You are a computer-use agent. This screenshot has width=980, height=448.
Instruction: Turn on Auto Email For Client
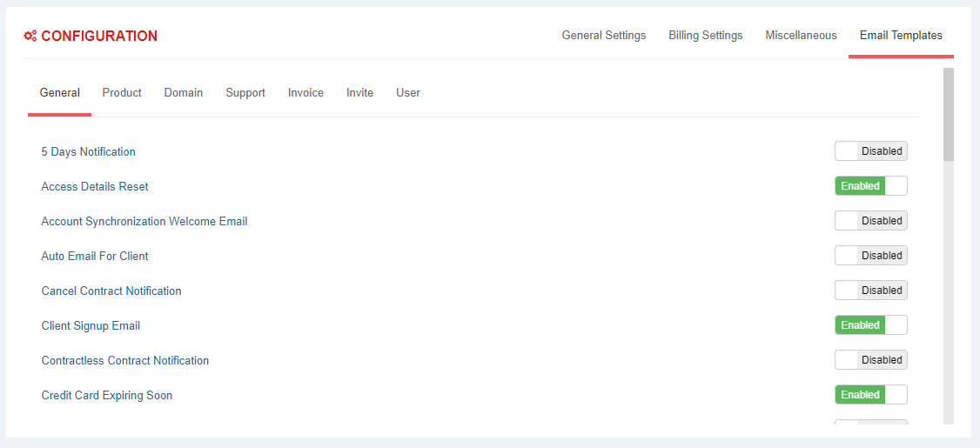871,256
